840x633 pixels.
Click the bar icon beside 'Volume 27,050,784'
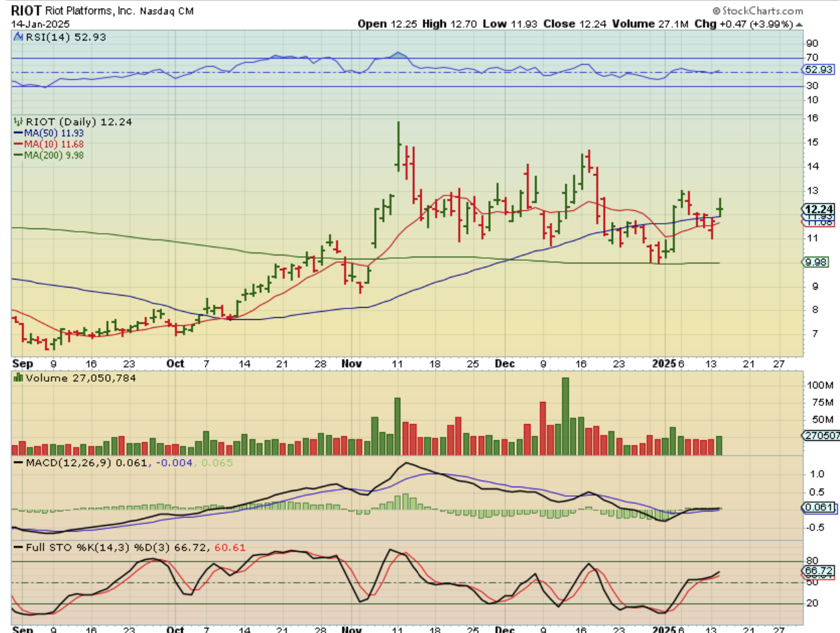click(x=18, y=378)
